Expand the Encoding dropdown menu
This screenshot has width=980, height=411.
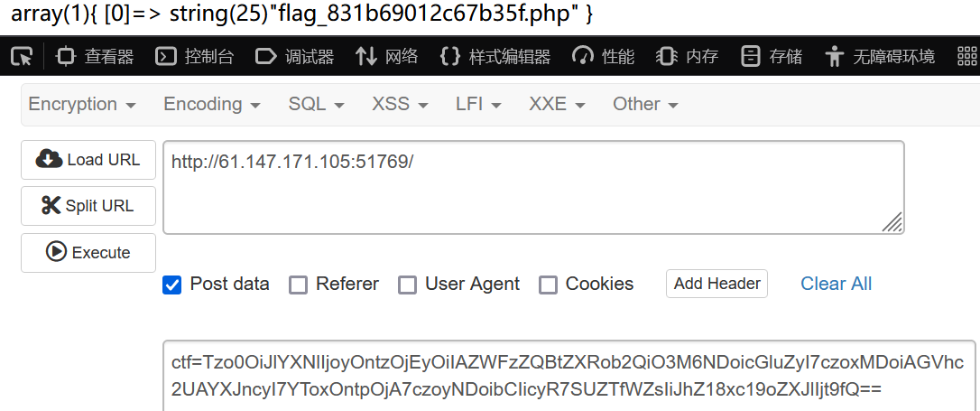tap(211, 104)
